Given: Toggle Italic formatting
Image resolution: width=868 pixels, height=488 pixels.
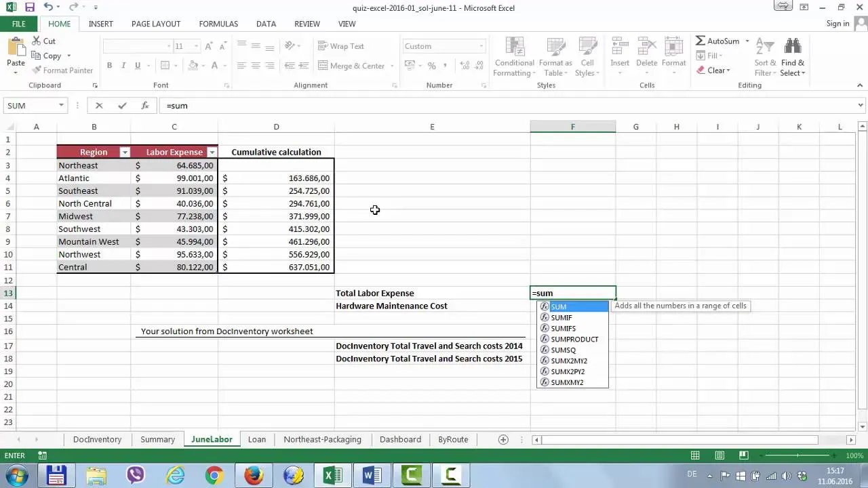Looking at the screenshot, I should (x=123, y=66).
